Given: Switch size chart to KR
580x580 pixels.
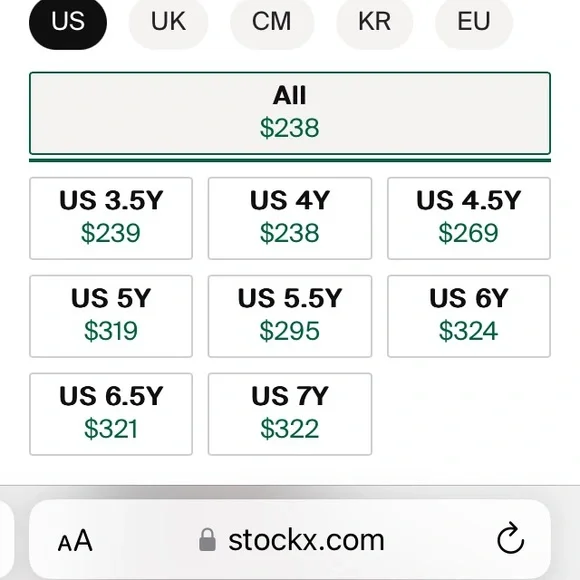Looking at the screenshot, I should pos(374,22).
